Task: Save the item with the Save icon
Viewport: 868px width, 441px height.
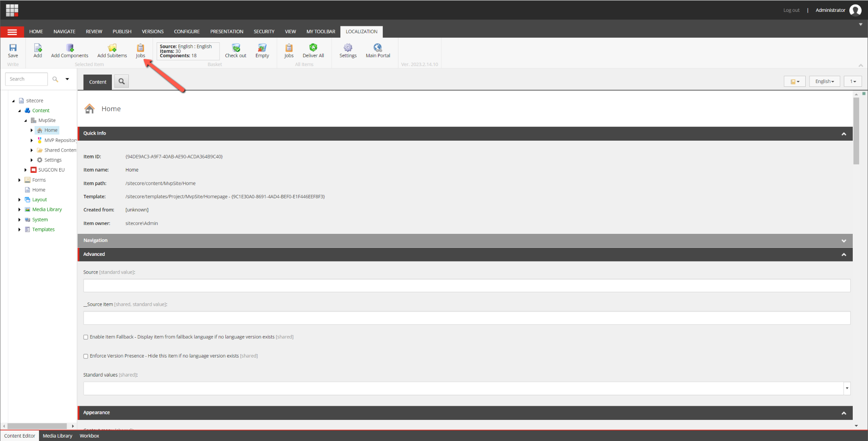Action: [13, 50]
